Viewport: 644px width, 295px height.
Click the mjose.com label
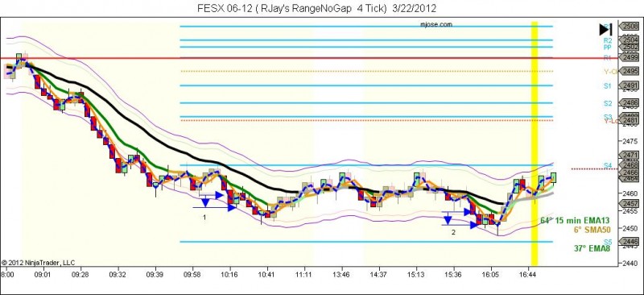436,24
